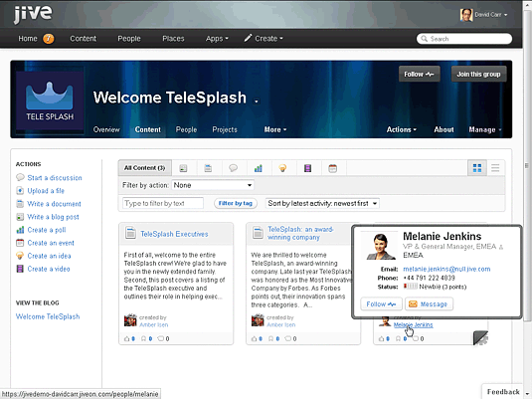Click the document icon on TeleSplash Executives card
This screenshot has width=532, height=399.
tap(130, 233)
